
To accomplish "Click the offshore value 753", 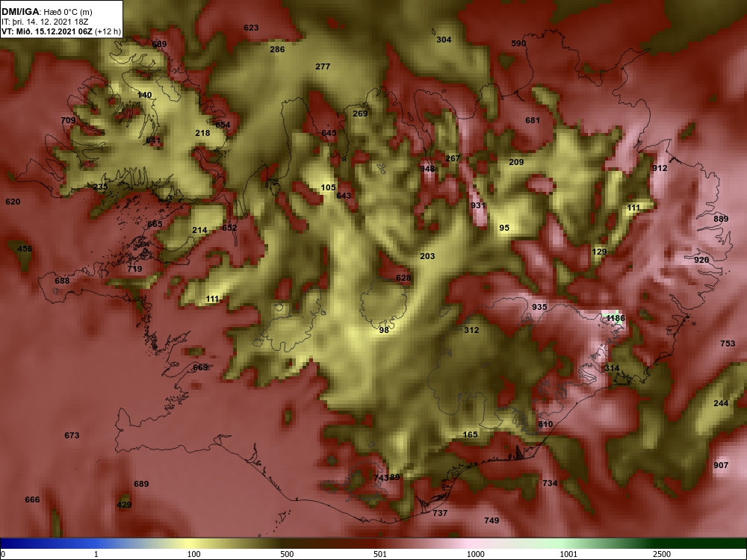I will point(728,343).
